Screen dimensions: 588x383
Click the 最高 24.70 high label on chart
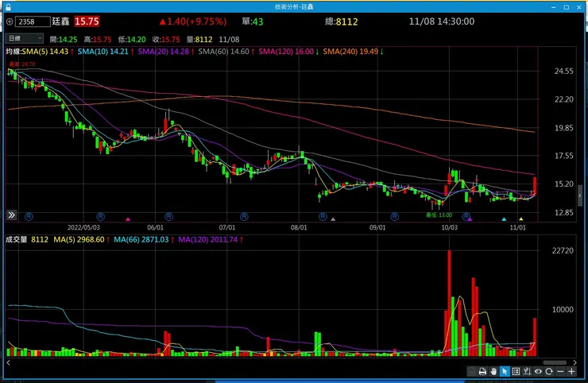(x=22, y=64)
